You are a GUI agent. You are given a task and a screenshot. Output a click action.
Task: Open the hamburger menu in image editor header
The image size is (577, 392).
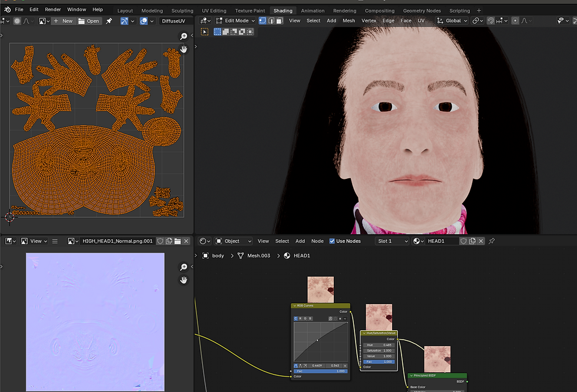pyautogui.click(x=55, y=241)
